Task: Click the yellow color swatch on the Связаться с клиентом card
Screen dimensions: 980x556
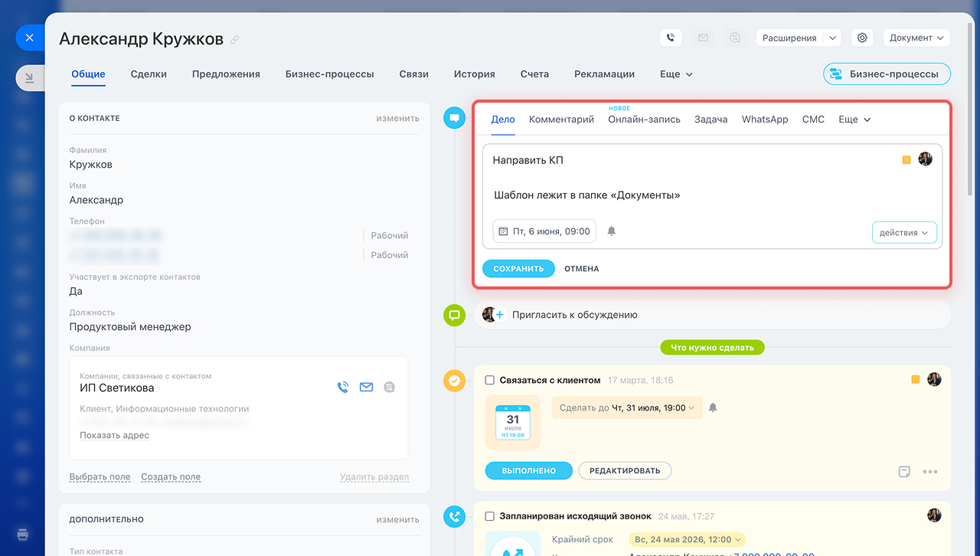Action: [916, 380]
